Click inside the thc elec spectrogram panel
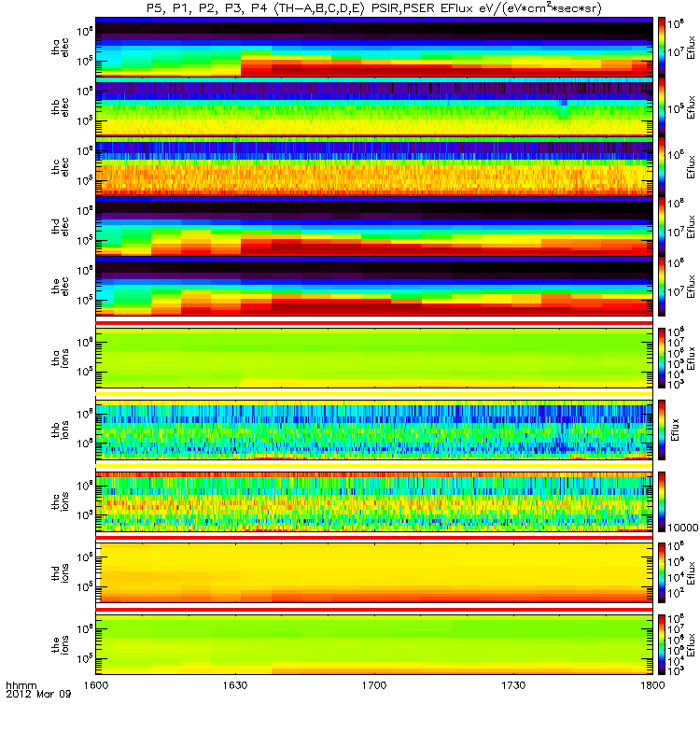The width and height of the screenshot is (700, 747). (374, 167)
